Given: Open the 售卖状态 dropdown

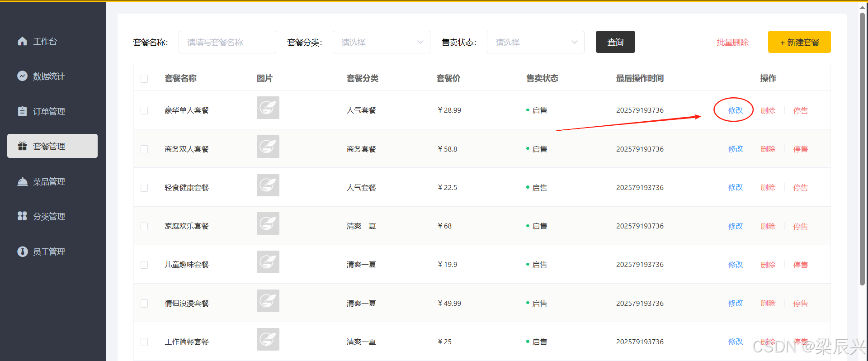Looking at the screenshot, I should tap(536, 42).
